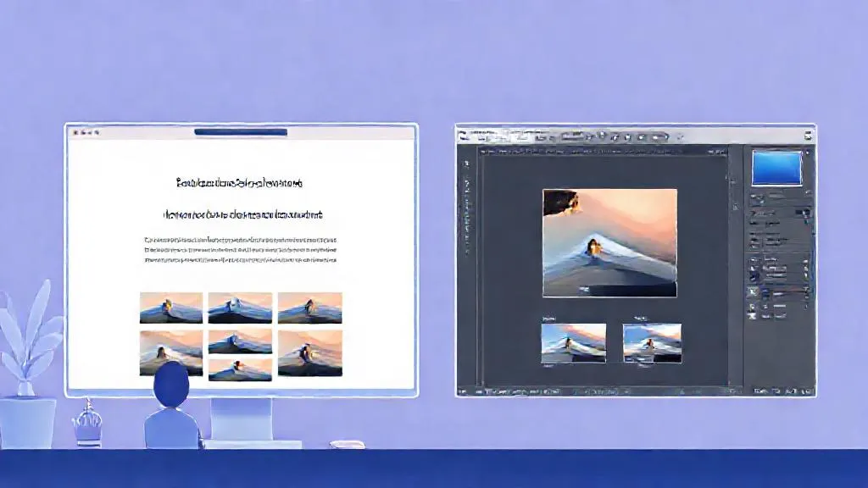Open the bottom-most small thumbnail in gallery's middle column
Screen dimensions: 868x488
(240, 369)
